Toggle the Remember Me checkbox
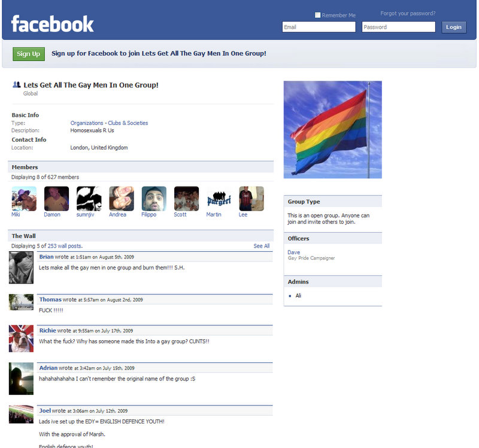Image resolution: width=479 pixels, height=448 pixels. [x=318, y=15]
